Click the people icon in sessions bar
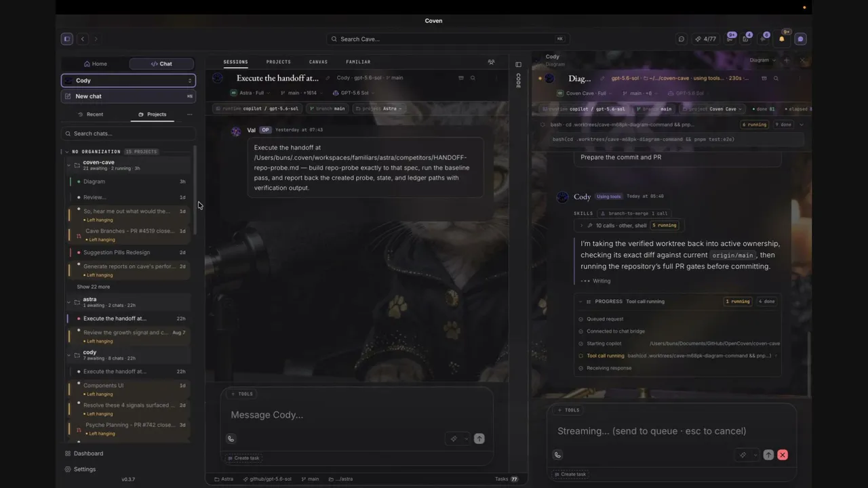 491,62
